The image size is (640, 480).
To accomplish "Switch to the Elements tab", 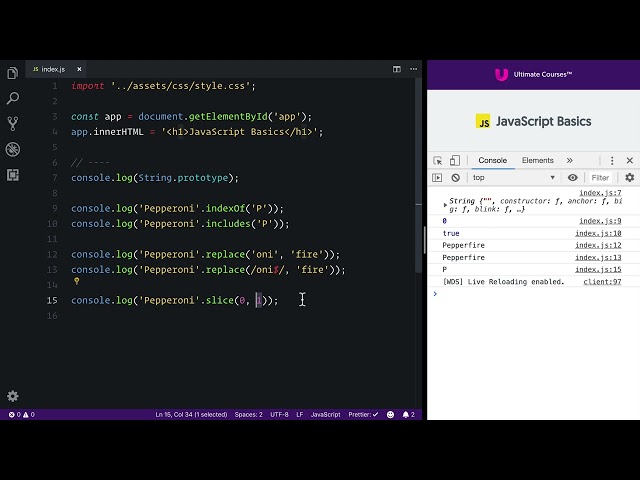I will (538, 160).
